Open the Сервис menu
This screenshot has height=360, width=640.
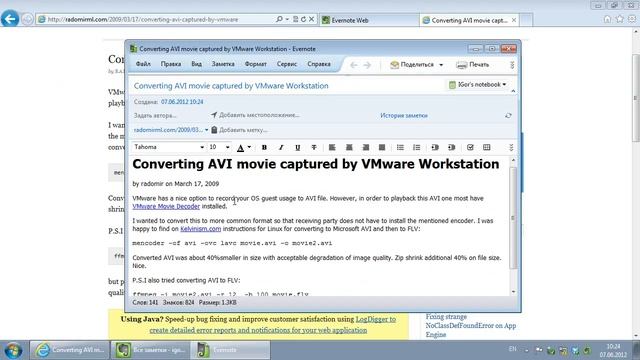coord(287,64)
